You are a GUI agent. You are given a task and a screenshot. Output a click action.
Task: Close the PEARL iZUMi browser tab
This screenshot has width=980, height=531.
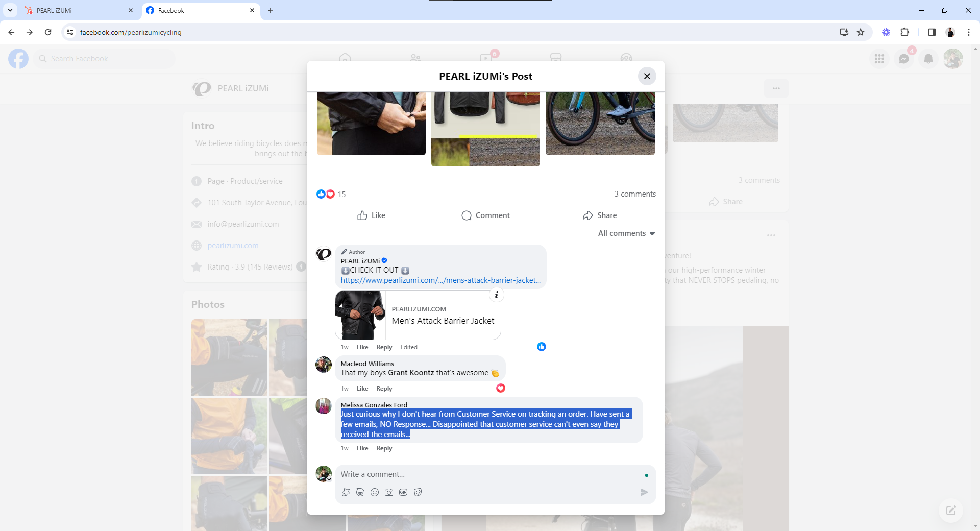pyautogui.click(x=131, y=10)
